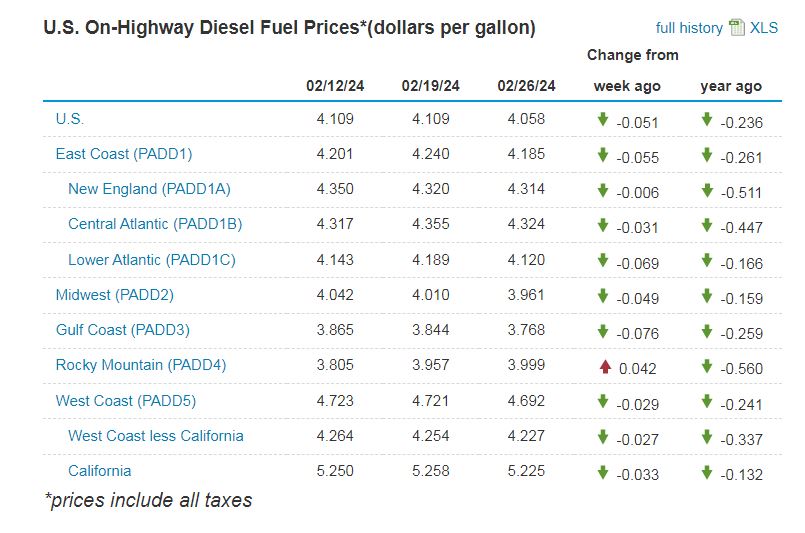Select New England (PADD1A) row link
Viewport: 805px width, 533px height.
tap(141, 189)
